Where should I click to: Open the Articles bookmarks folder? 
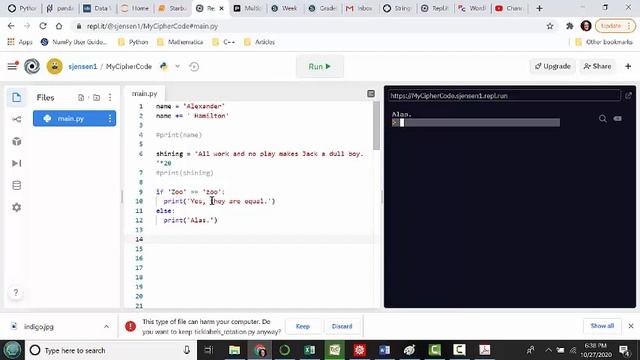point(260,42)
